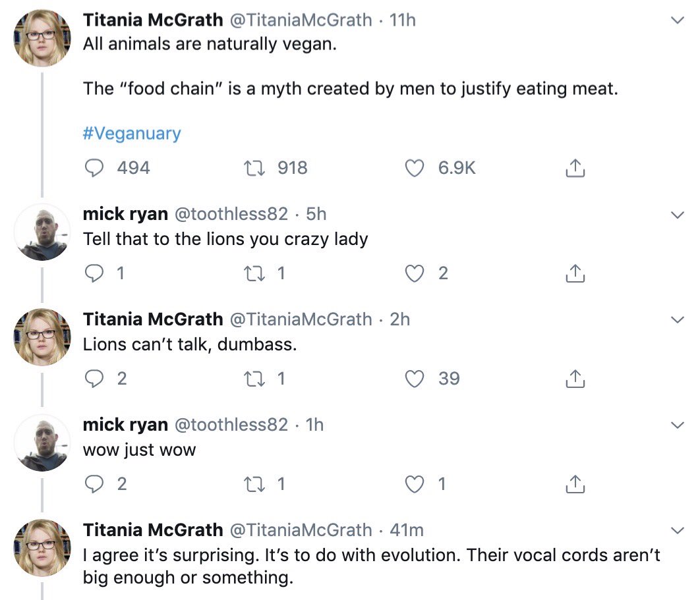Like the tweet with 6.9K likes
Viewport: 700px width, 600px height.
[414, 168]
